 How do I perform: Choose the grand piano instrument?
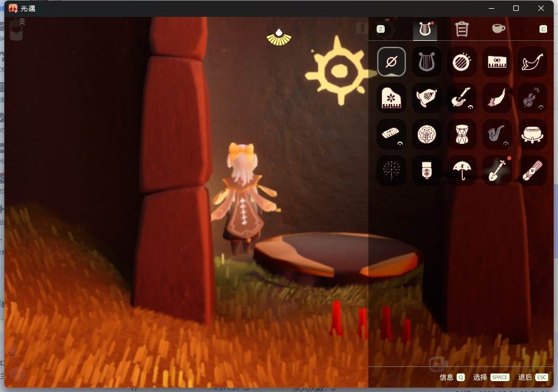(391, 98)
